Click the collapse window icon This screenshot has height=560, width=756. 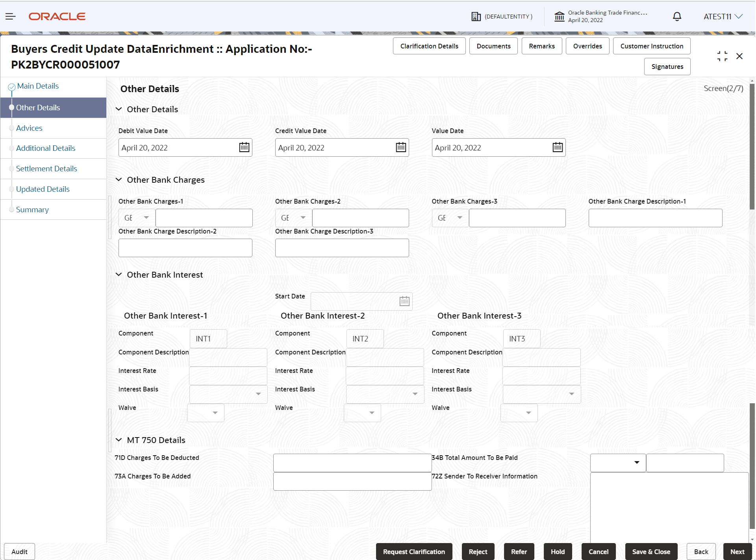point(722,56)
